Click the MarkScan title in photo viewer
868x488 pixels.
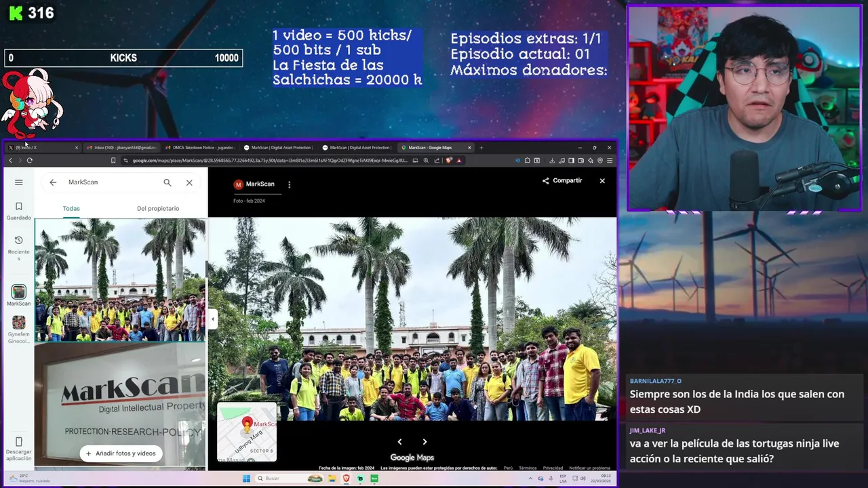click(x=260, y=184)
